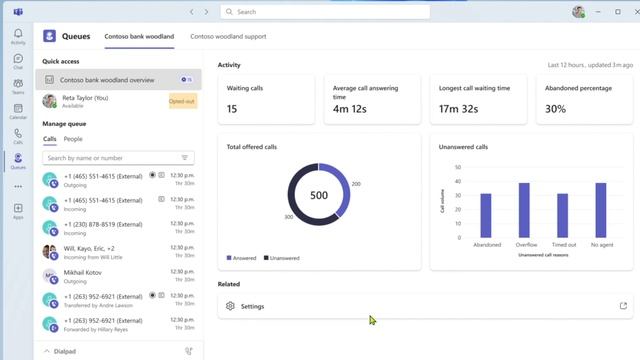
Task: Click the Timed out bar in the chart
Action: (562, 216)
